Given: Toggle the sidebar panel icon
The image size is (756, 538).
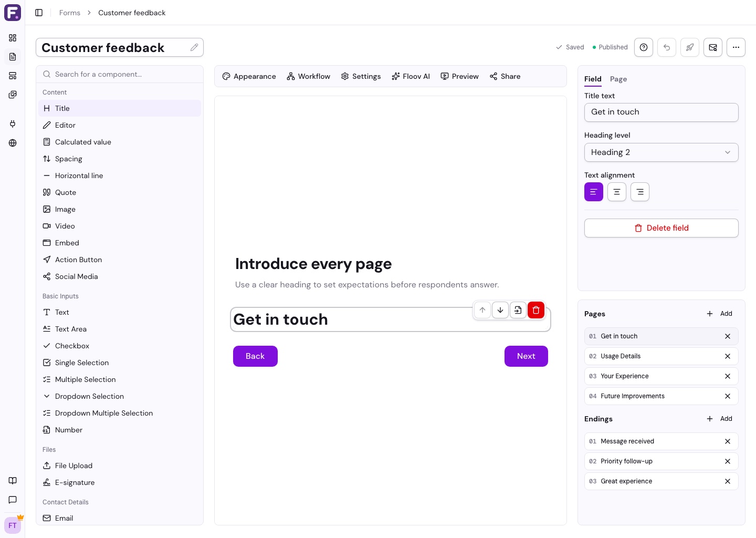Looking at the screenshot, I should click(x=39, y=13).
